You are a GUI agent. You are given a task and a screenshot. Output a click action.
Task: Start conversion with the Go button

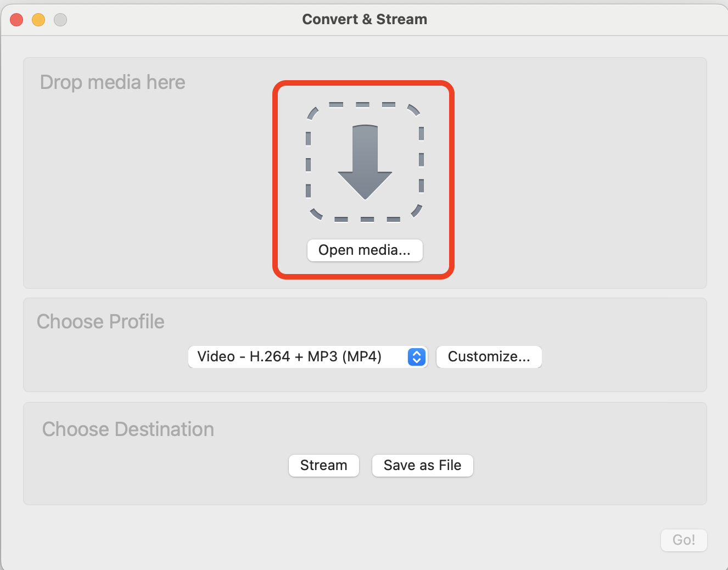click(684, 540)
